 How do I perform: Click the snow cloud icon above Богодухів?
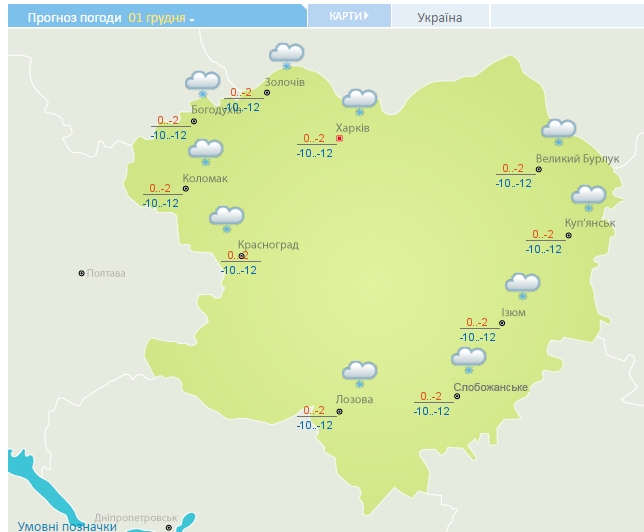[x=203, y=84]
